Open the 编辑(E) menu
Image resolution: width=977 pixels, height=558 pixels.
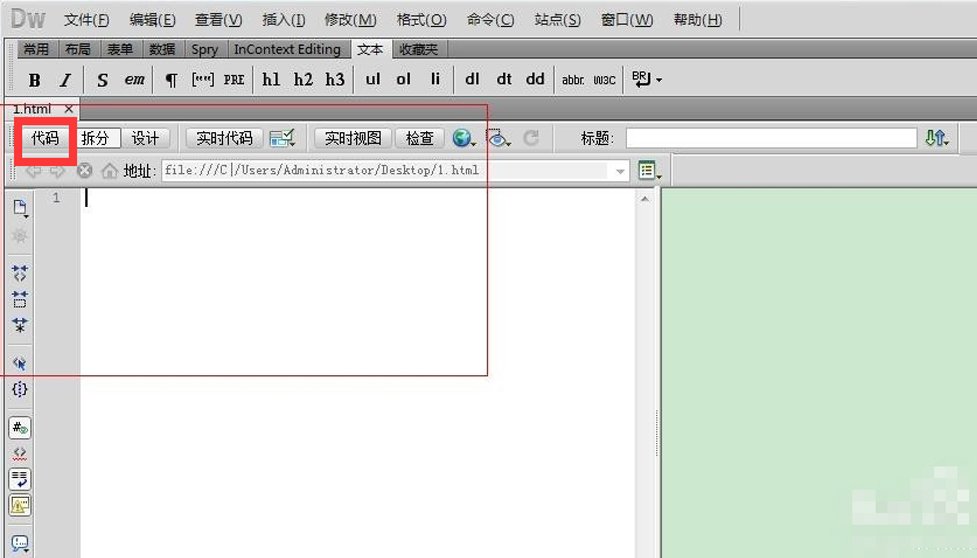(153, 20)
